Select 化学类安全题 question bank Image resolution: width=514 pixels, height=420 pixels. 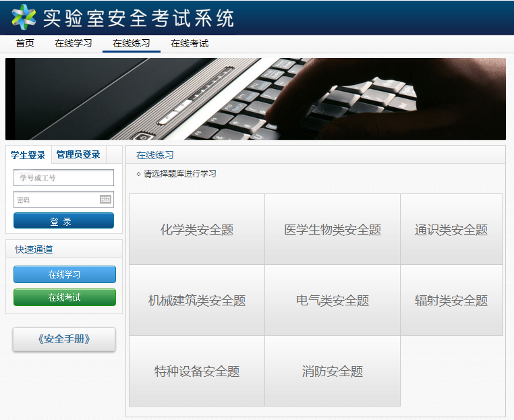197,229
